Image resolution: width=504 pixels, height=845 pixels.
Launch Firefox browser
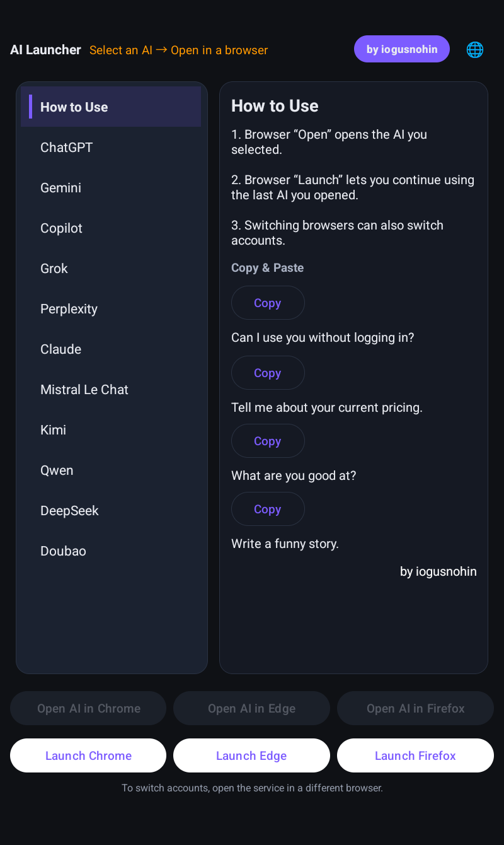[415, 755]
